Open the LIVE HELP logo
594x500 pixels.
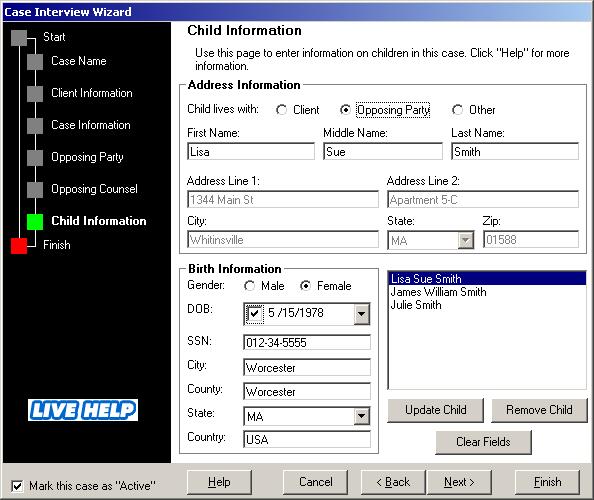[x=83, y=410]
